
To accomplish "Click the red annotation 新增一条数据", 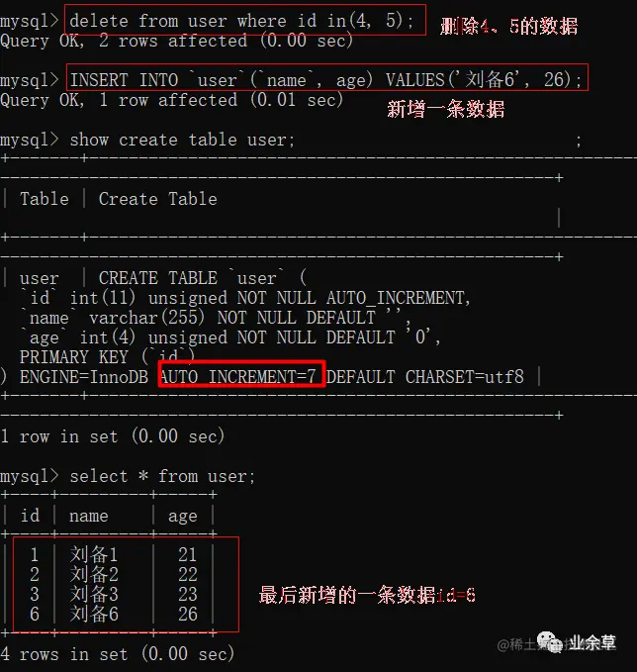I will tap(446, 109).
